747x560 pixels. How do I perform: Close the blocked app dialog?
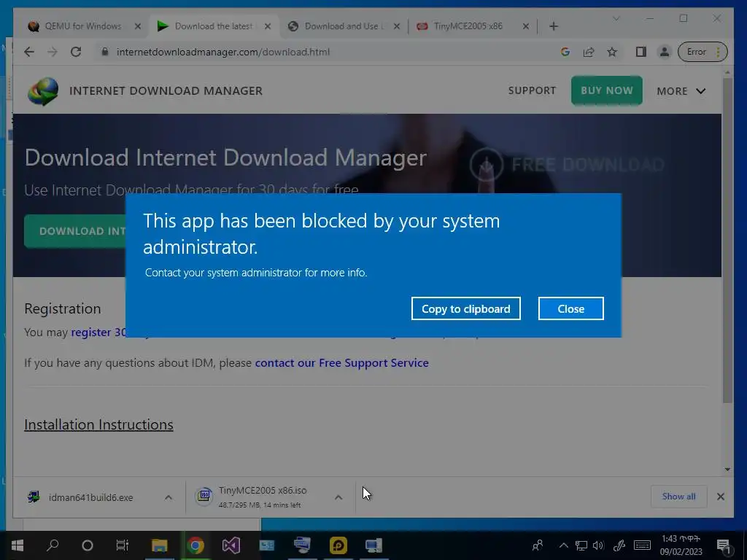pos(570,308)
